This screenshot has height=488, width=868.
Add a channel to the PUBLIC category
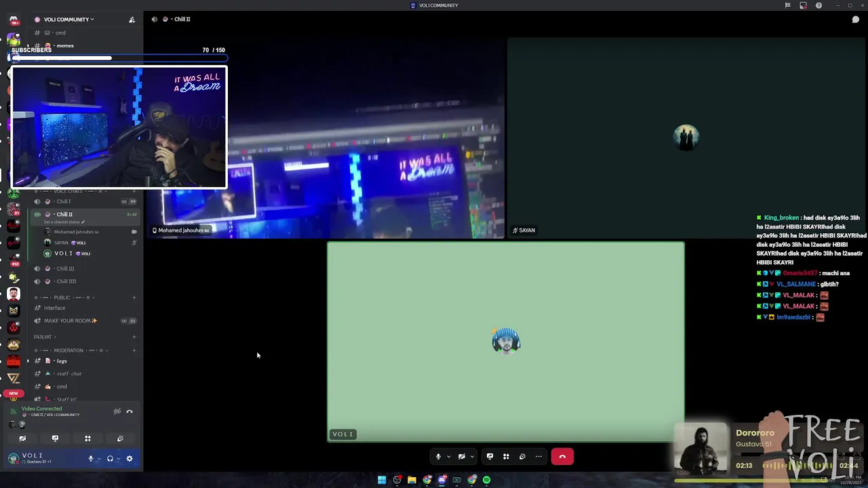pyautogui.click(x=134, y=298)
